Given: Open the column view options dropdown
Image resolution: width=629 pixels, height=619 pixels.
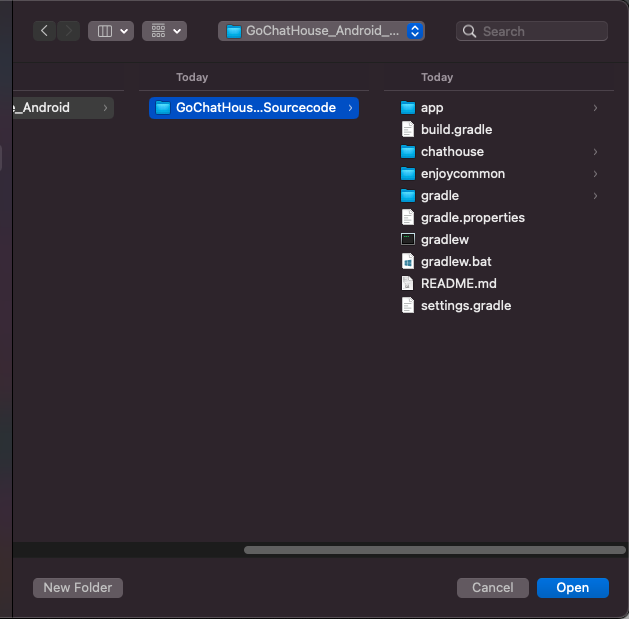Looking at the screenshot, I should [110, 31].
